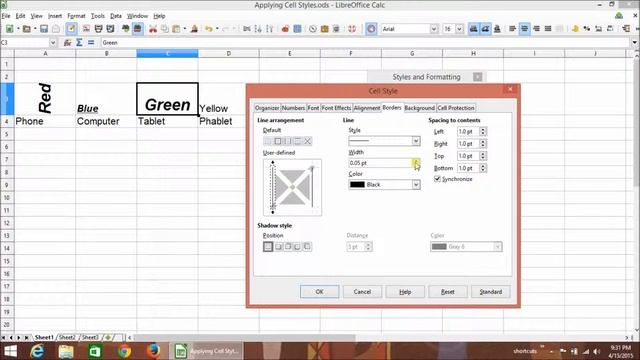
Task: Open the Name Box dropdown arrow
Action: click(x=53, y=42)
